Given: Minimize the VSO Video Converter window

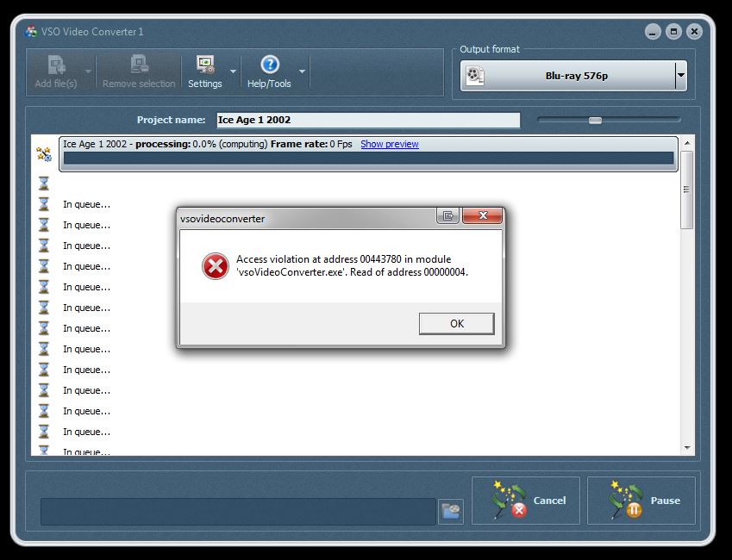Looking at the screenshot, I should pyautogui.click(x=653, y=32).
